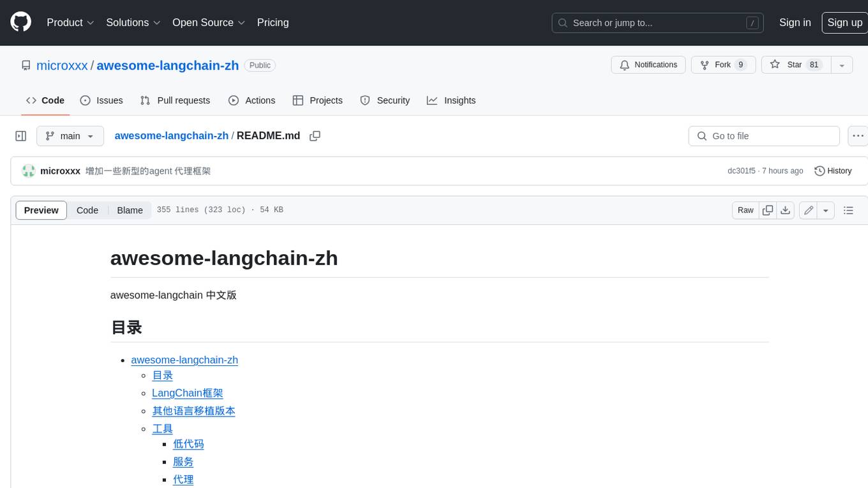
Task: Click the GitHub logo icon
Action: 20,22
